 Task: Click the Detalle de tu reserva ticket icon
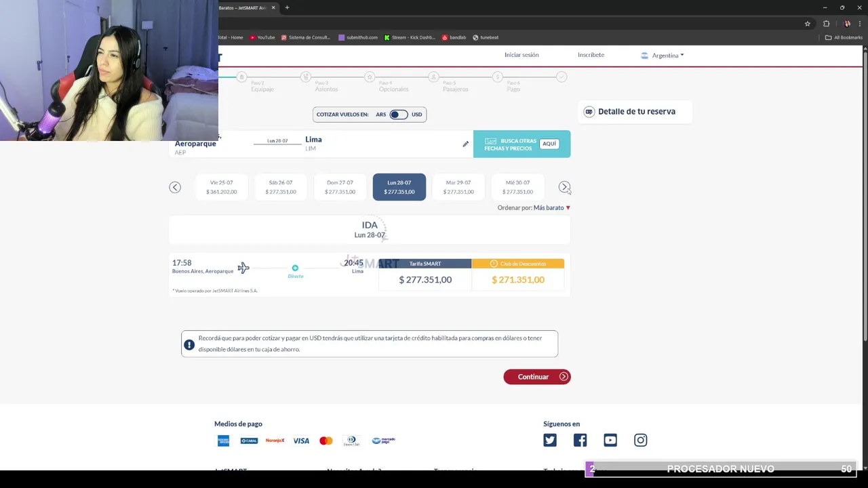(589, 112)
